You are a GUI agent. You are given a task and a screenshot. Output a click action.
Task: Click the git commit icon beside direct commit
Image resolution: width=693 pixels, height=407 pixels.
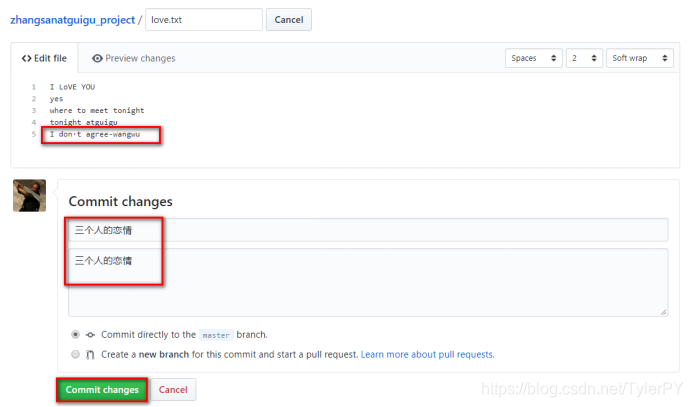(90, 335)
